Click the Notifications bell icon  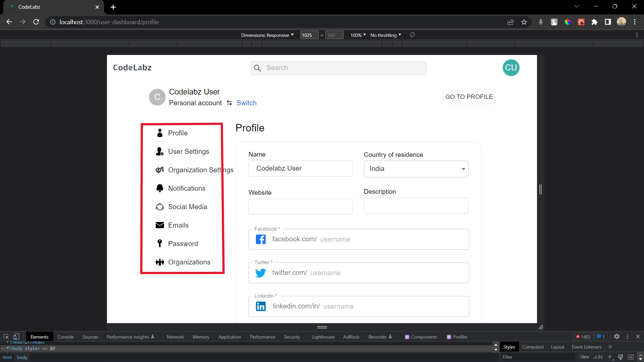coord(160,188)
